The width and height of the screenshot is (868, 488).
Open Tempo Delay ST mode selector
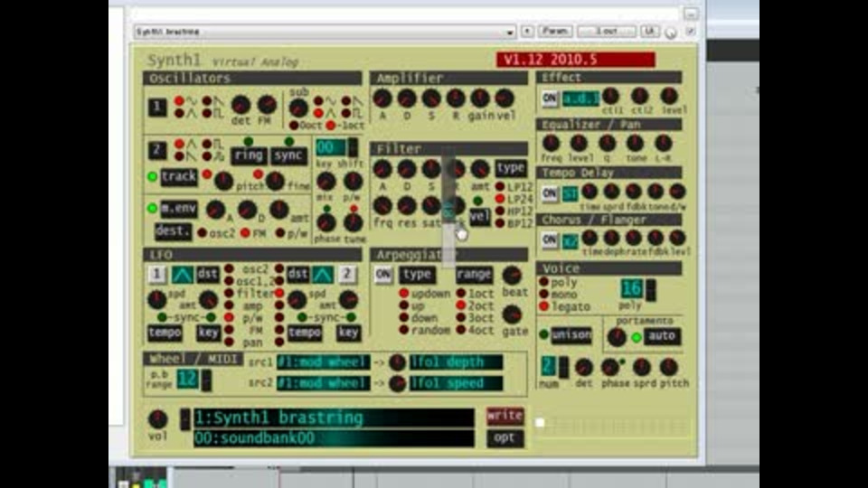pyautogui.click(x=570, y=194)
